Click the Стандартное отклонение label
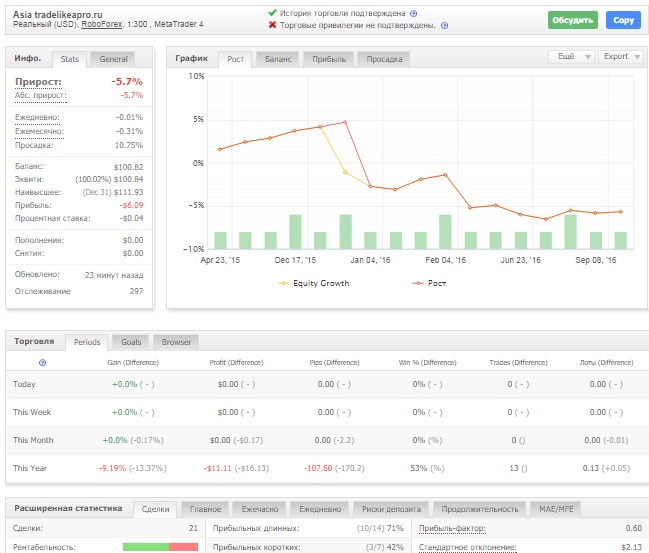This screenshot has height=553, width=649. click(467, 547)
